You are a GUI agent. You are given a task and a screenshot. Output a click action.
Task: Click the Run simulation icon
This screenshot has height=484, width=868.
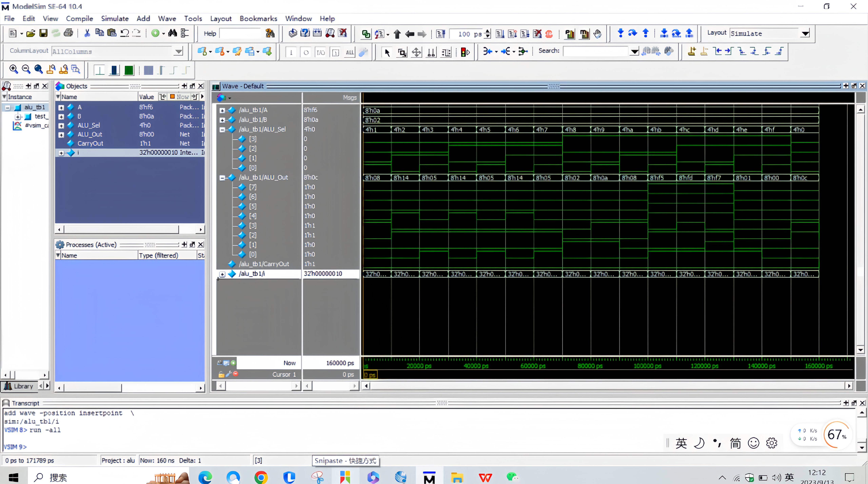[500, 34]
